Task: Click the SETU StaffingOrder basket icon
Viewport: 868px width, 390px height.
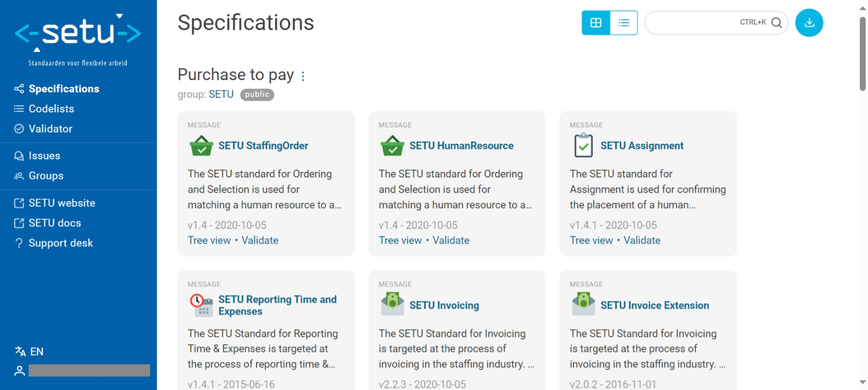Action: [x=201, y=146]
